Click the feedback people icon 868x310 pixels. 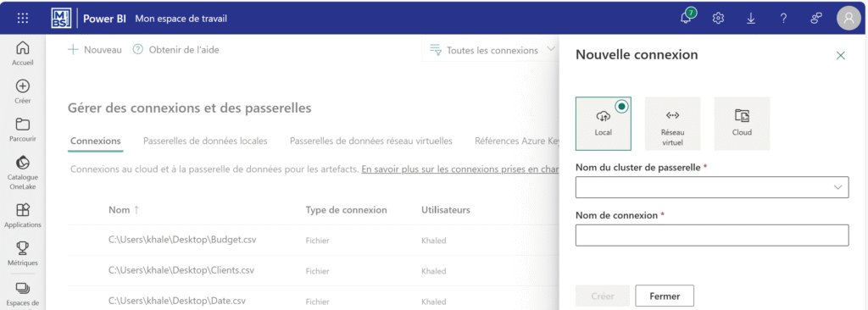pyautogui.click(x=816, y=19)
